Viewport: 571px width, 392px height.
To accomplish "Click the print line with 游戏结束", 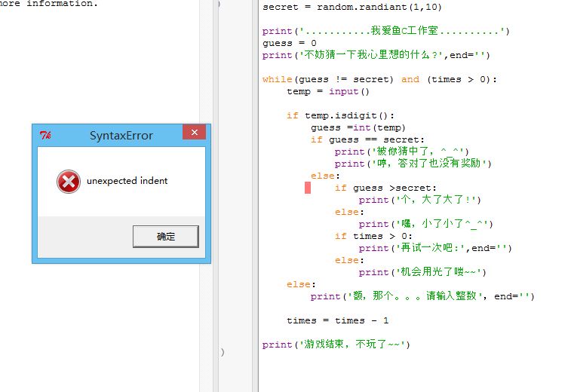I will [x=336, y=345].
